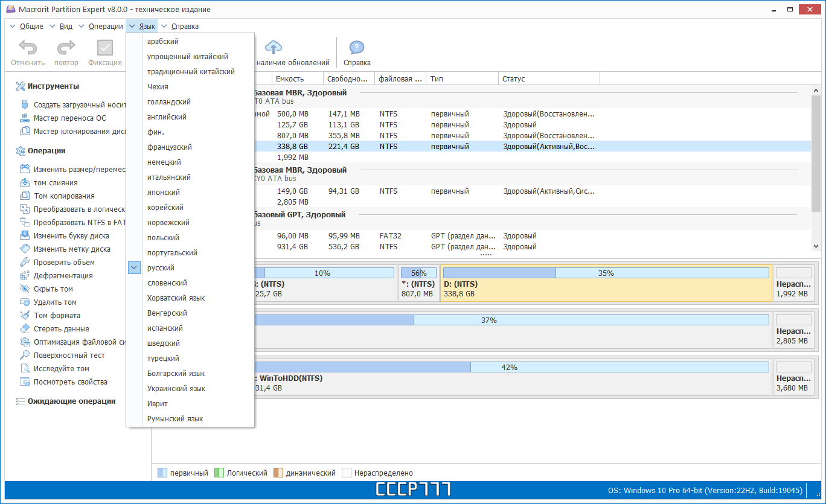Click the cloud update check icon

click(274, 48)
